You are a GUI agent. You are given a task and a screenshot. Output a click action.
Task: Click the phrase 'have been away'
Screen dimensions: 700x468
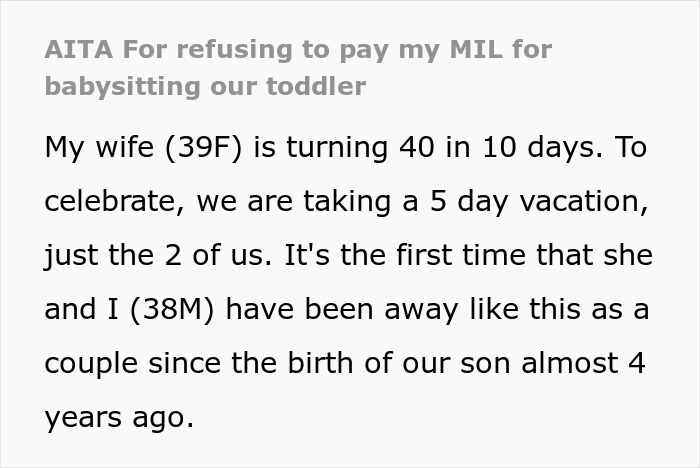342,309
